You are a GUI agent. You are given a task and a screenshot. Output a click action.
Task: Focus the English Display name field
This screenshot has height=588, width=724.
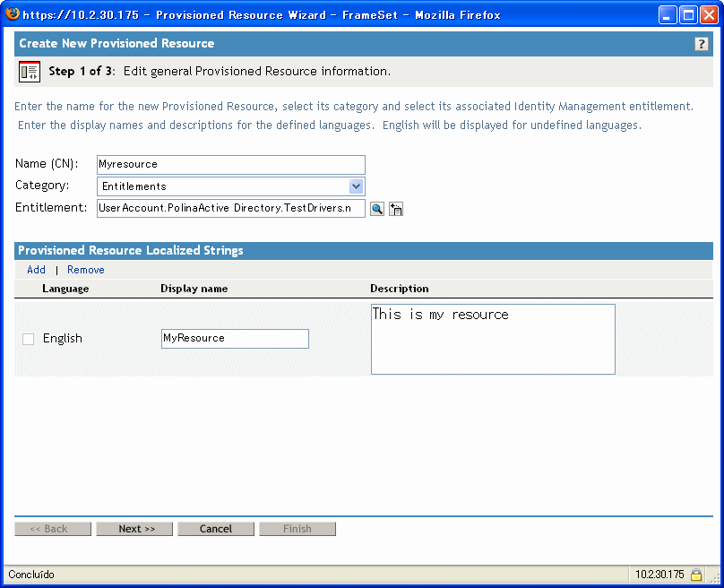point(235,339)
